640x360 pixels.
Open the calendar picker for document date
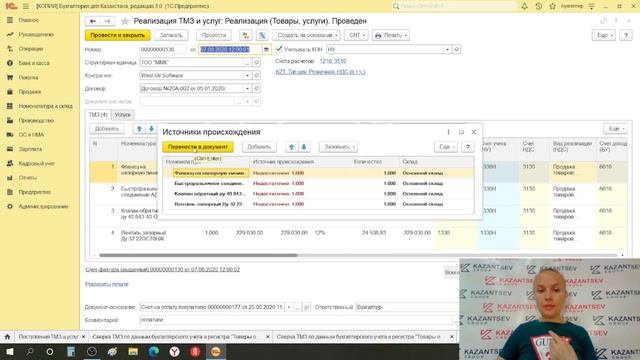pos(266,49)
